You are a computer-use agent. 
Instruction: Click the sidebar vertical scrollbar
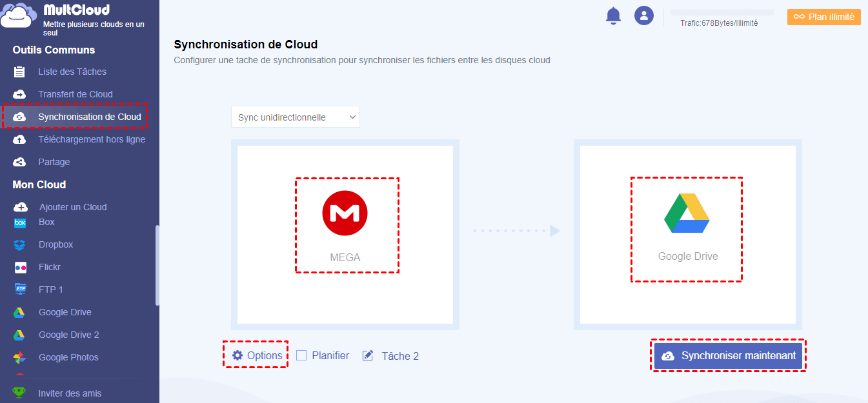[157, 266]
